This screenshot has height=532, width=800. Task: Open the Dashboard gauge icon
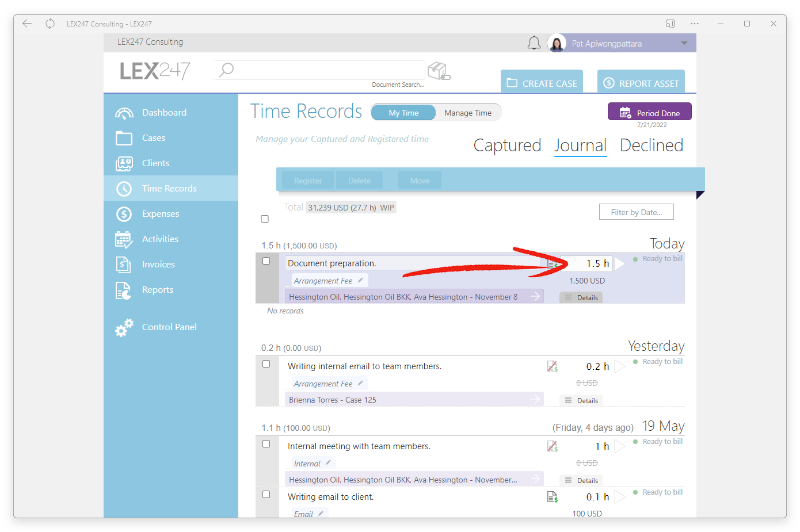[x=124, y=113]
